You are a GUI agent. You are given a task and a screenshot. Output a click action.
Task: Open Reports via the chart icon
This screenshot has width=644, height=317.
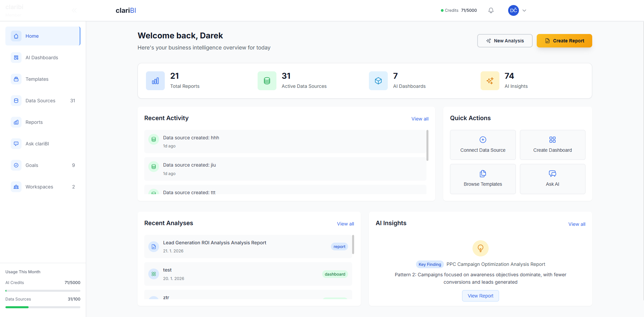tap(16, 122)
